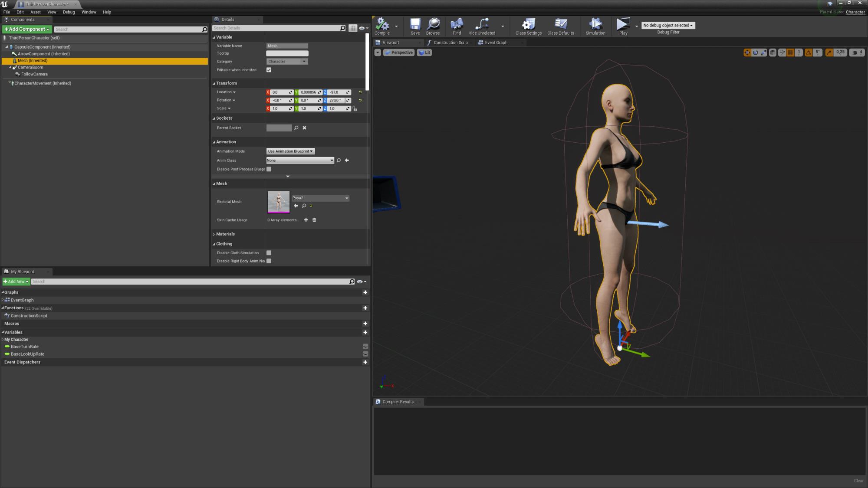Viewport: 868px width, 488px height.
Task: Open the Debug menu
Action: click(x=69, y=12)
